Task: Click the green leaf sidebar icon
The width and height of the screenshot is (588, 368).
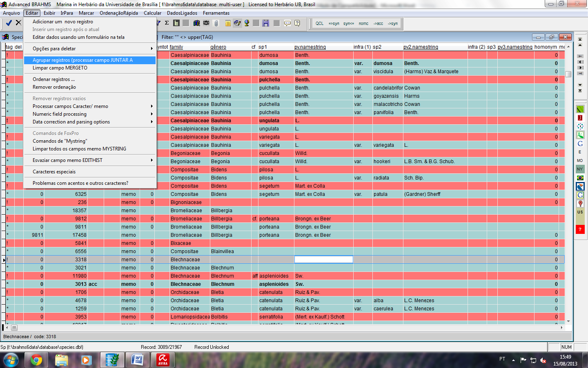Action: (x=580, y=109)
